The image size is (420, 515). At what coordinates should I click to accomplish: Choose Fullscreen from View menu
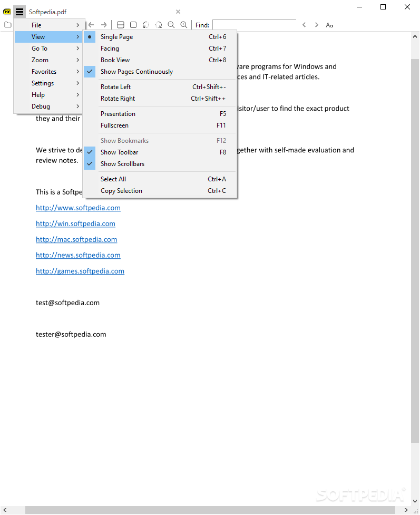(x=160, y=125)
